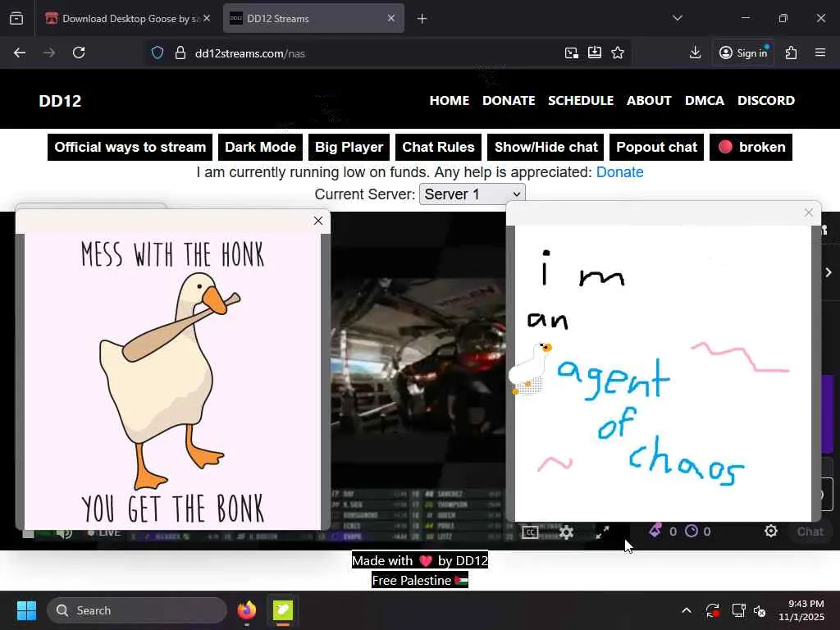Click the sync update icon in system tray

713,610
